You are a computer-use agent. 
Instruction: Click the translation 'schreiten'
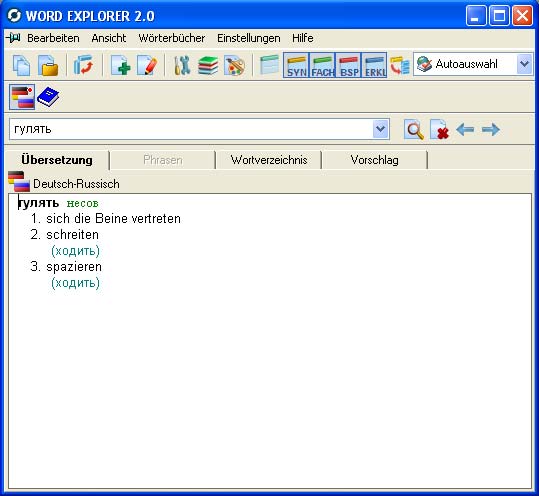[73, 235]
